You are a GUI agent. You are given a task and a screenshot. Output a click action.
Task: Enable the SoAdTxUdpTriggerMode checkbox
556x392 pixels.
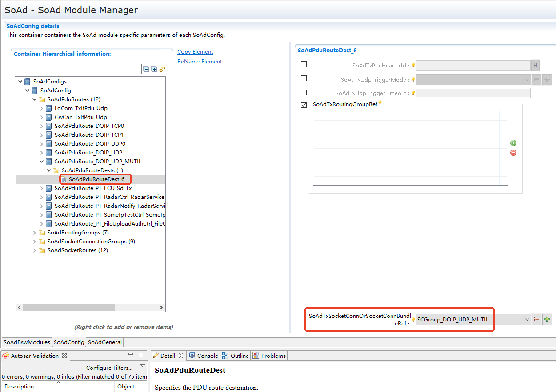tap(304, 79)
